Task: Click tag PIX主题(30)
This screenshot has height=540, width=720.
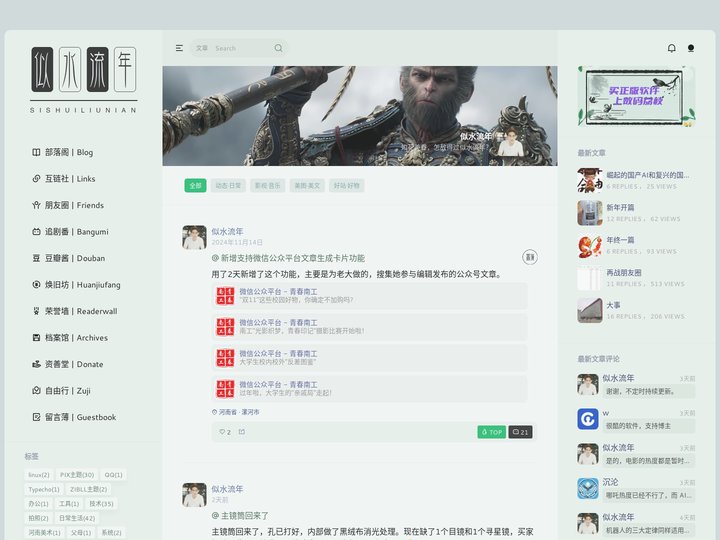Action: coord(77,475)
